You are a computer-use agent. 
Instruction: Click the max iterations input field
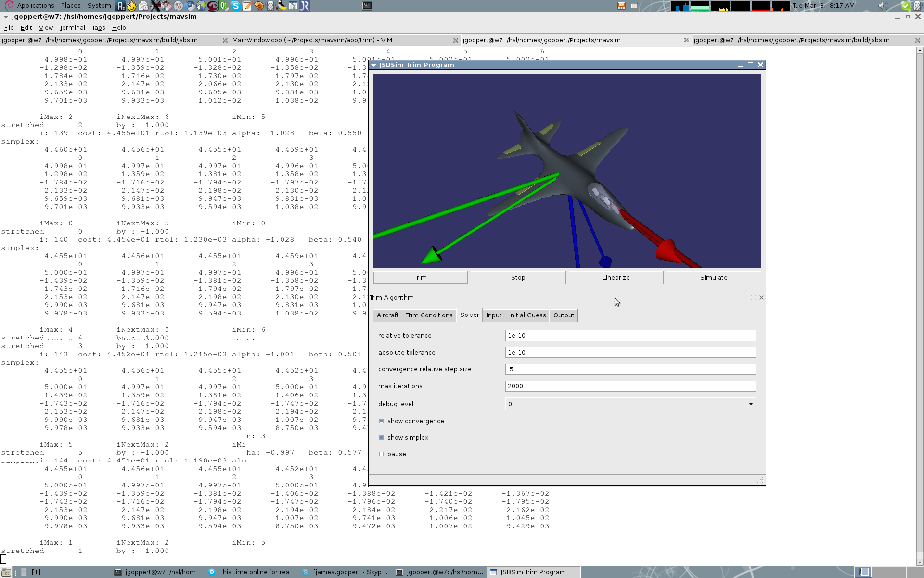[x=630, y=386]
